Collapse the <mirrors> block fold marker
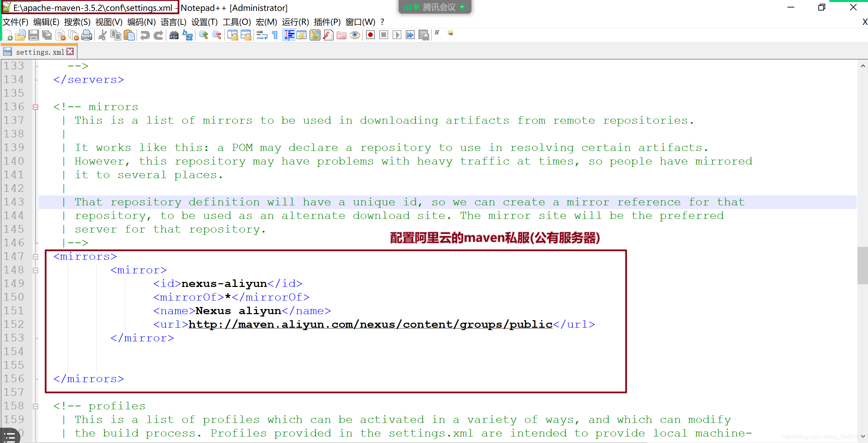Image resolution: width=868 pixels, height=443 pixels. tap(35, 257)
